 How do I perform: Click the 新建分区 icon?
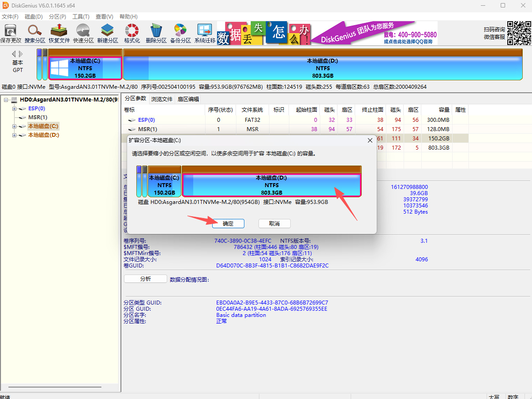(108, 33)
